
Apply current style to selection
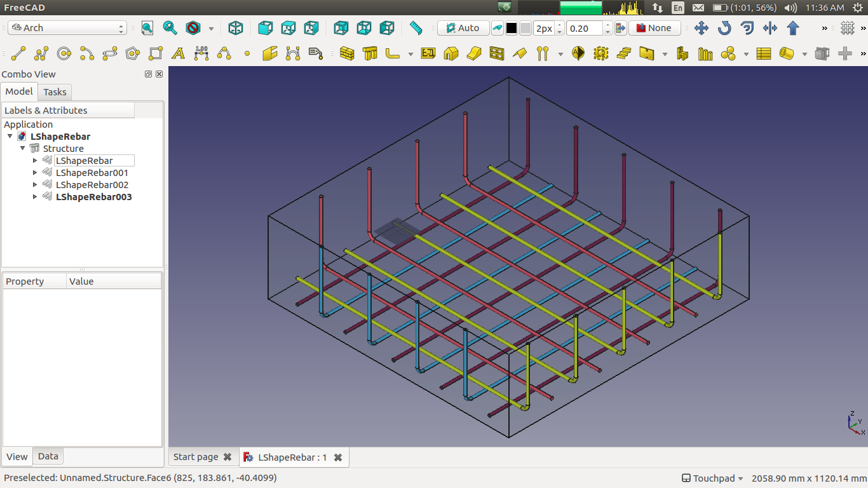620,28
